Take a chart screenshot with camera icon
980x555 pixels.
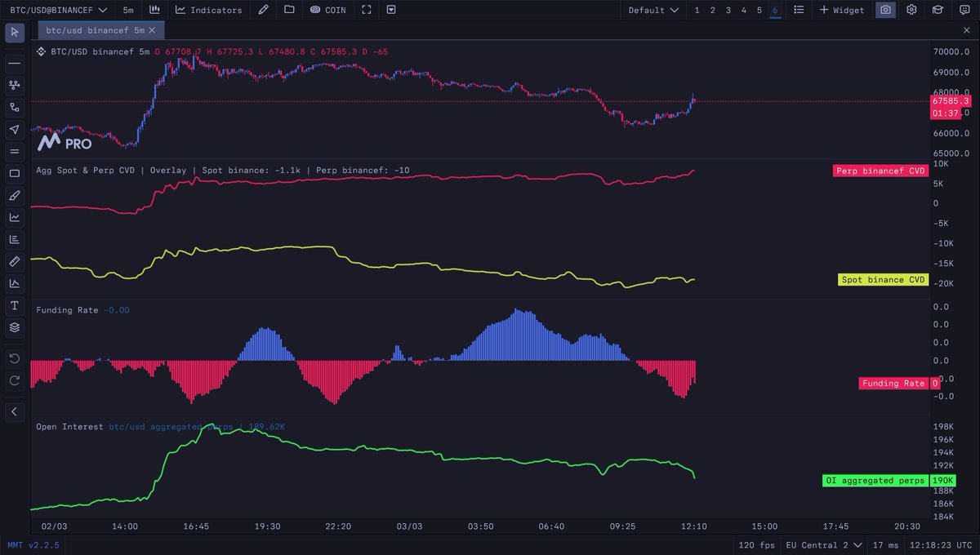[886, 10]
